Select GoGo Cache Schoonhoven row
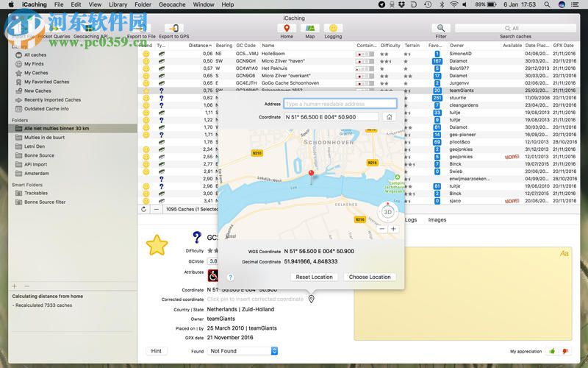 pos(359,83)
